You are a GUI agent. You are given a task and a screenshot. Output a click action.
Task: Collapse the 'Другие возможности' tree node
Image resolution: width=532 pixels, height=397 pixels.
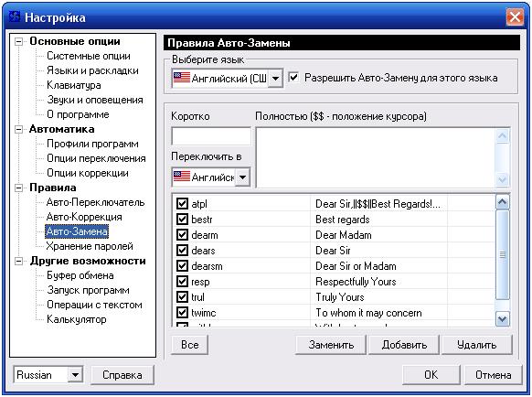point(19,261)
